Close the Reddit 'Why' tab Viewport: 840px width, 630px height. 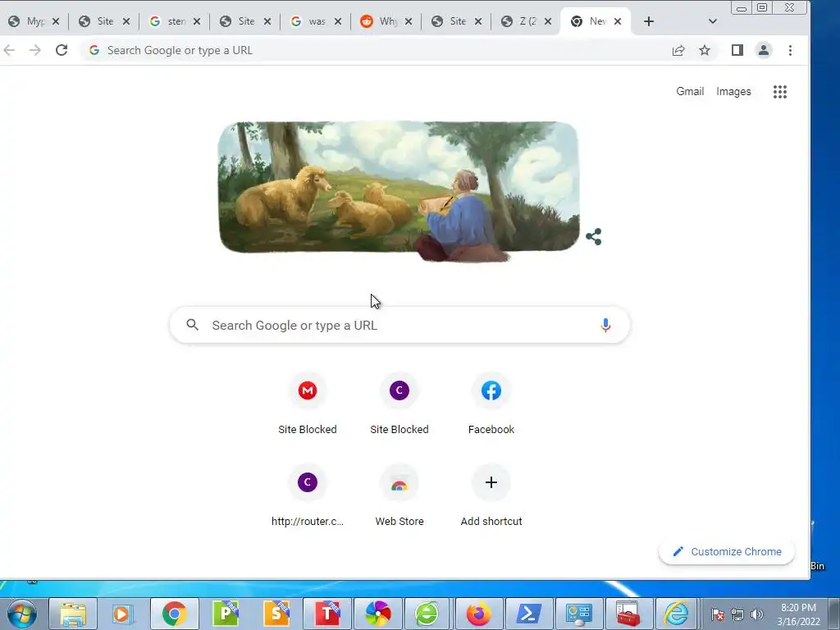click(409, 21)
